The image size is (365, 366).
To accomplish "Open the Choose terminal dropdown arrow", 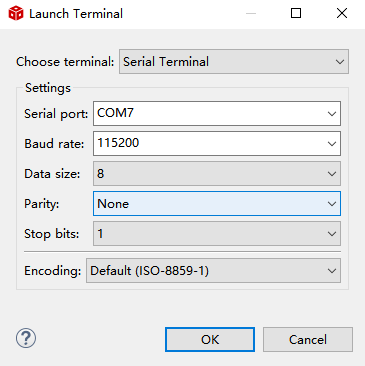I will [340, 62].
